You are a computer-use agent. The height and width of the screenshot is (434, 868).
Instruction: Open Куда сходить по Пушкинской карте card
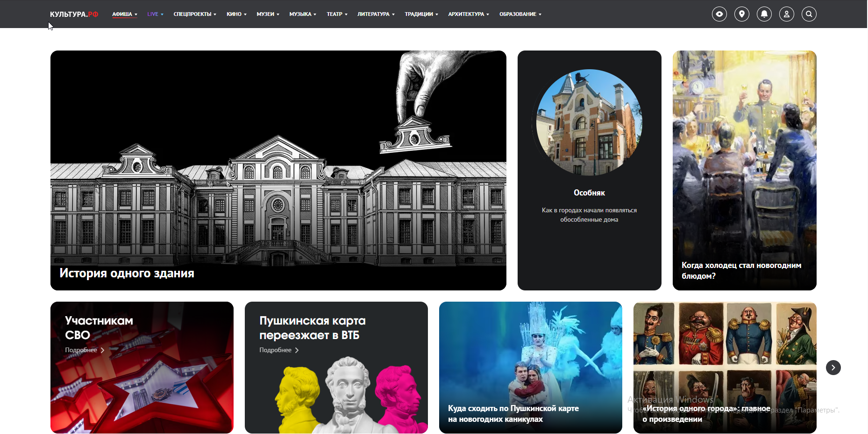click(530, 368)
